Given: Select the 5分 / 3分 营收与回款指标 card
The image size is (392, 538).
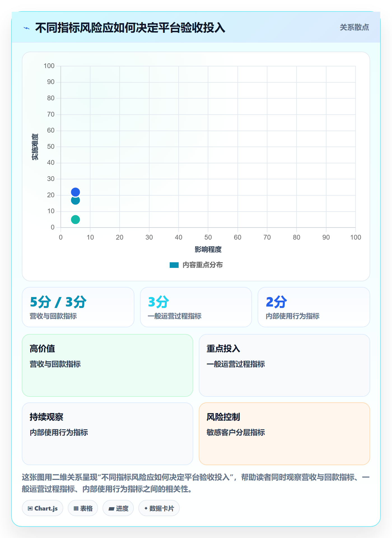Looking at the screenshot, I should click(x=78, y=307).
